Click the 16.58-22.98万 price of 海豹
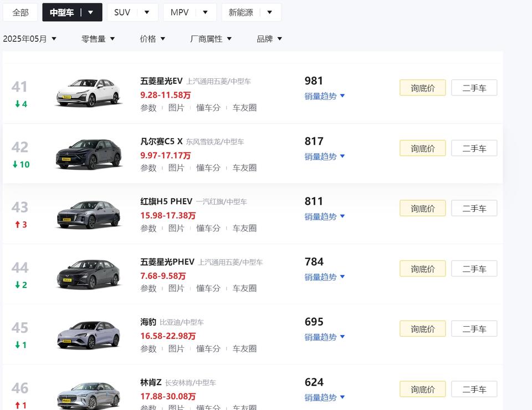 click(x=168, y=336)
